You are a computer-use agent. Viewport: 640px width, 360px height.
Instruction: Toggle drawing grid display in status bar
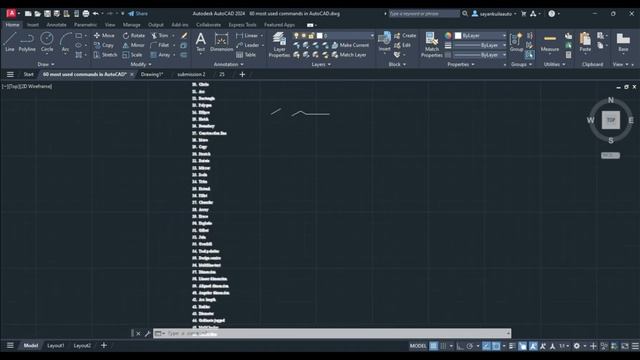[x=433, y=346]
